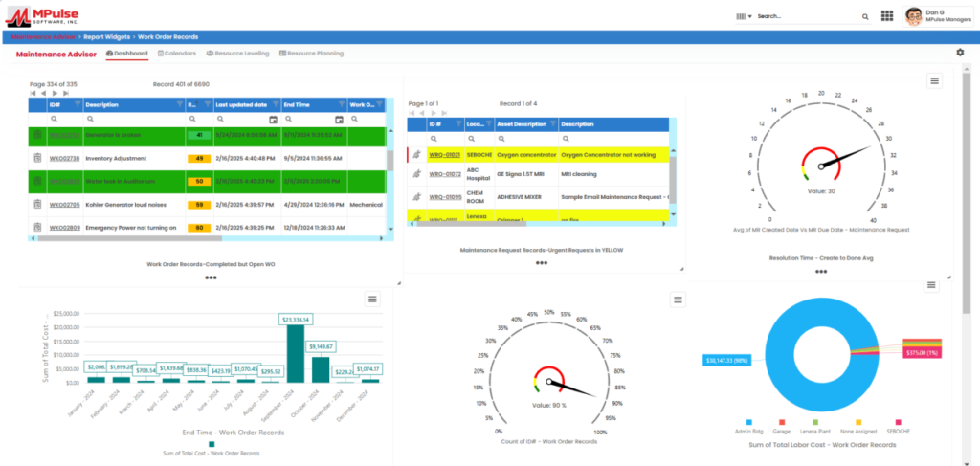This screenshot has width=980, height=466.
Task: Click search icon under Asset Description column
Action: tap(502, 139)
